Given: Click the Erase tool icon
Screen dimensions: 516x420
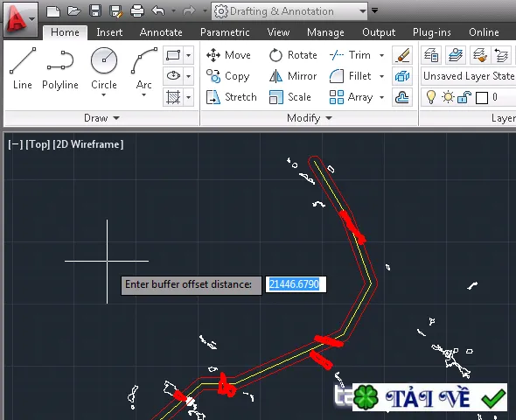Looking at the screenshot, I should [402, 55].
